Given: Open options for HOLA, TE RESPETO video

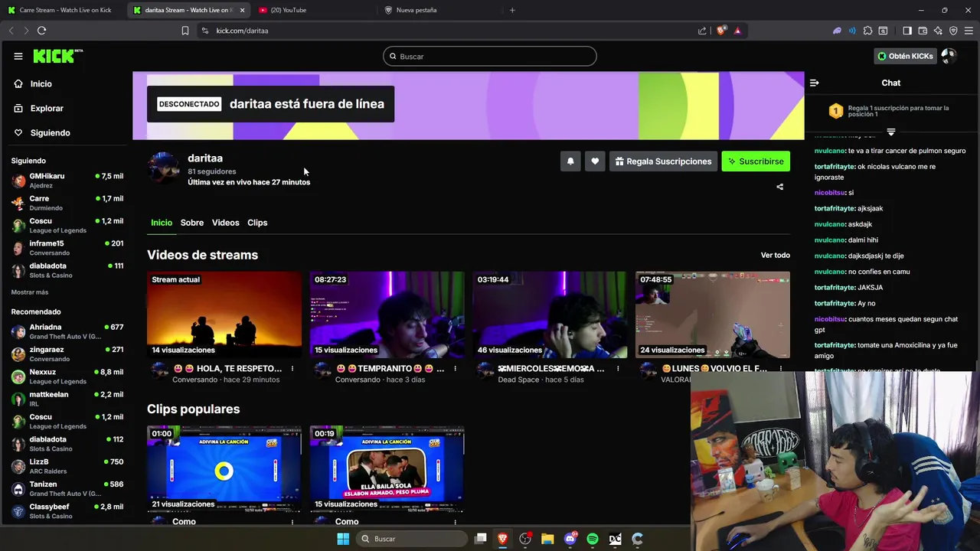Looking at the screenshot, I should 292,369.
